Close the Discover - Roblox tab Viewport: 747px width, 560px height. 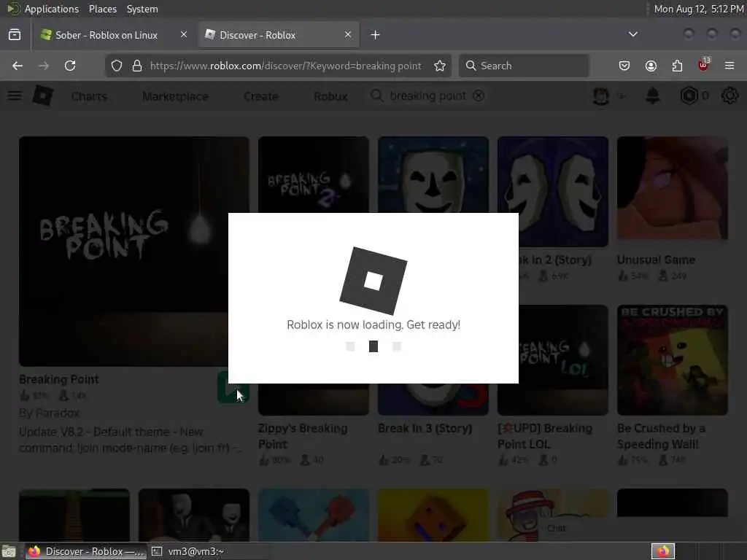click(348, 34)
